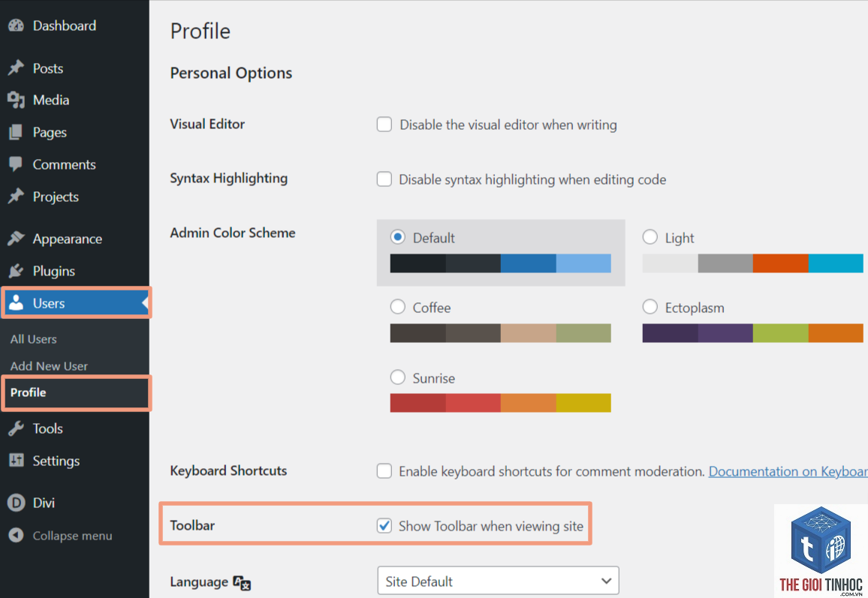Open the Appearance menu
The image size is (868, 598).
[68, 239]
